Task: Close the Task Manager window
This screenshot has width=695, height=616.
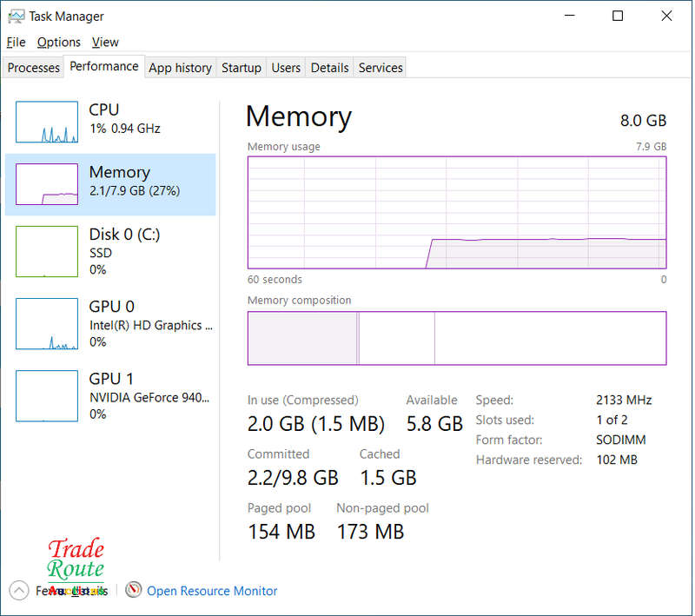Action: (666, 16)
